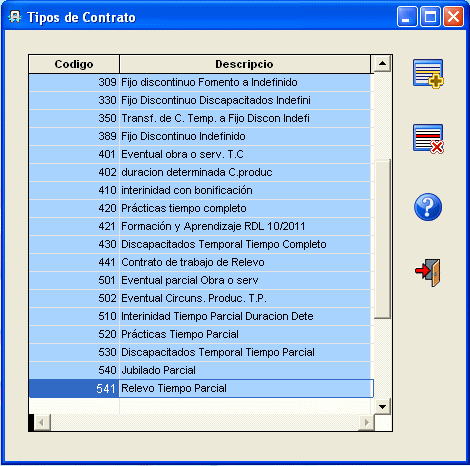Click the Relevo Tiempo Parcial cell

[246, 388]
